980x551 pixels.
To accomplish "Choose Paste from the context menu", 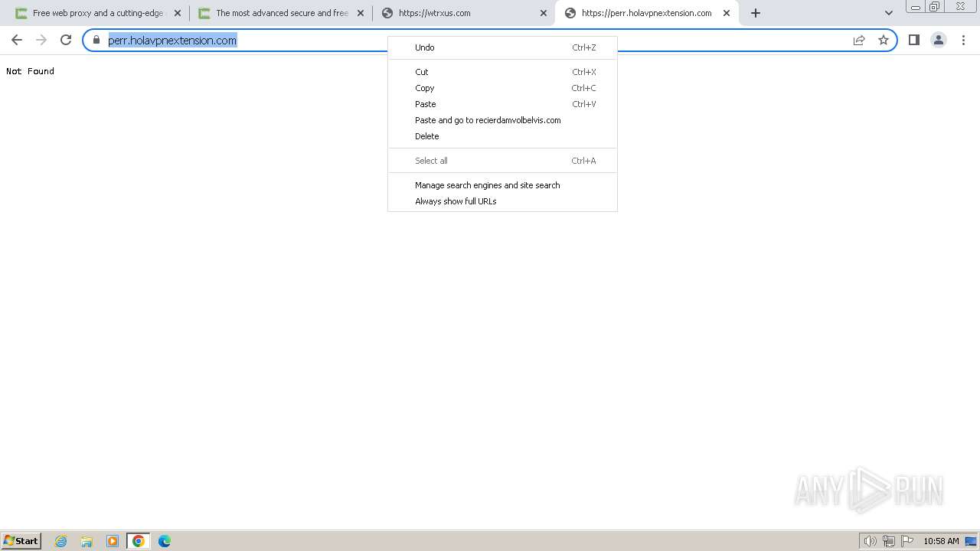I will pyautogui.click(x=502, y=104).
